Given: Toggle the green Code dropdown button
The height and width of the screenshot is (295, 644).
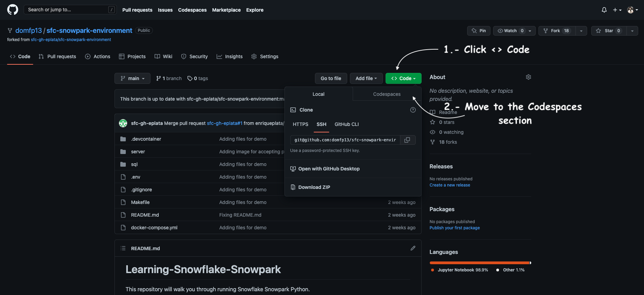Looking at the screenshot, I should tap(403, 78).
